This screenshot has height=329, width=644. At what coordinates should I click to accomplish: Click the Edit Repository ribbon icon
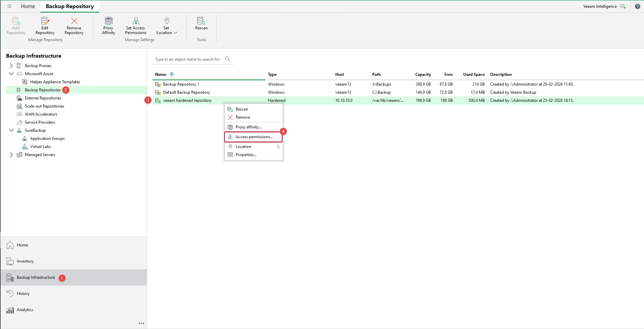click(x=45, y=21)
